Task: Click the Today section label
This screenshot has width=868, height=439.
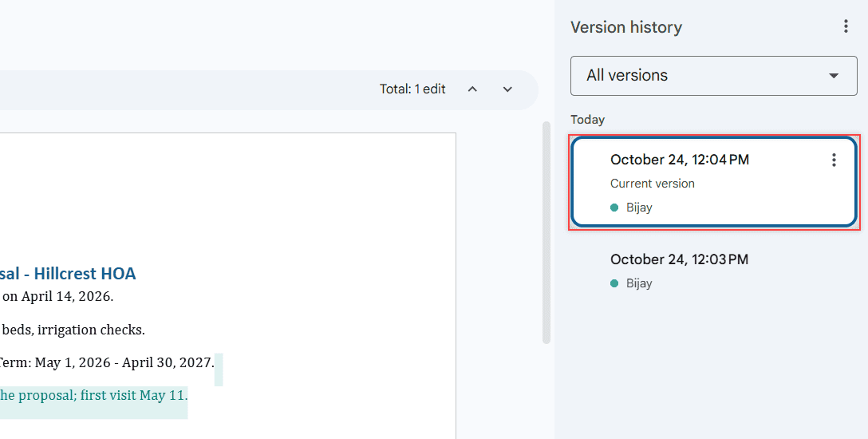Action: coord(587,120)
